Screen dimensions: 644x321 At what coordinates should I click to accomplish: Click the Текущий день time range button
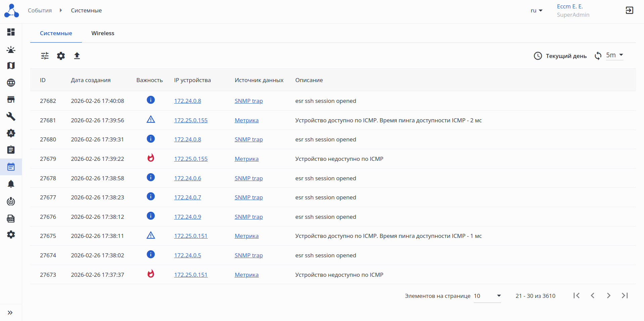[560, 56]
